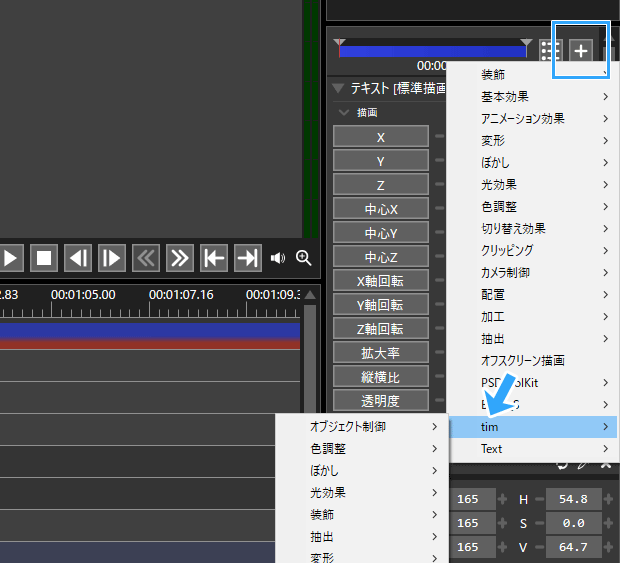This screenshot has width=620, height=563.
Task: Open オブジェクト制御 in the tim submenu
Action: (x=362, y=427)
